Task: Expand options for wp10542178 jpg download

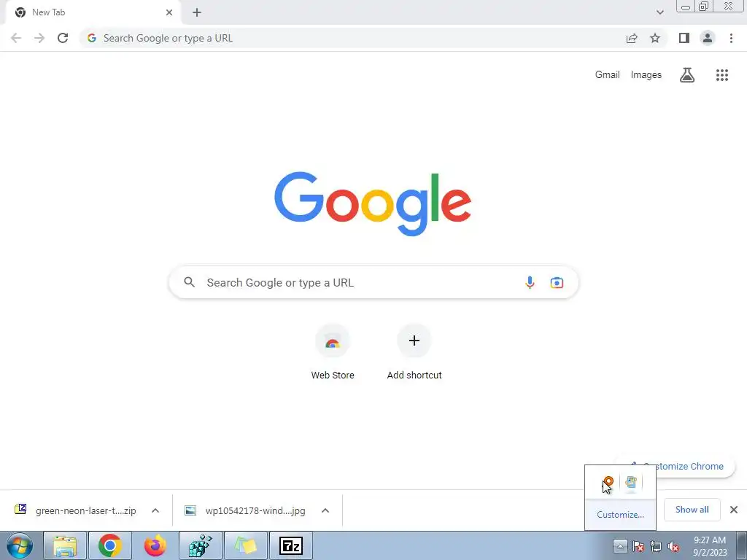Action: pos(325,510)
